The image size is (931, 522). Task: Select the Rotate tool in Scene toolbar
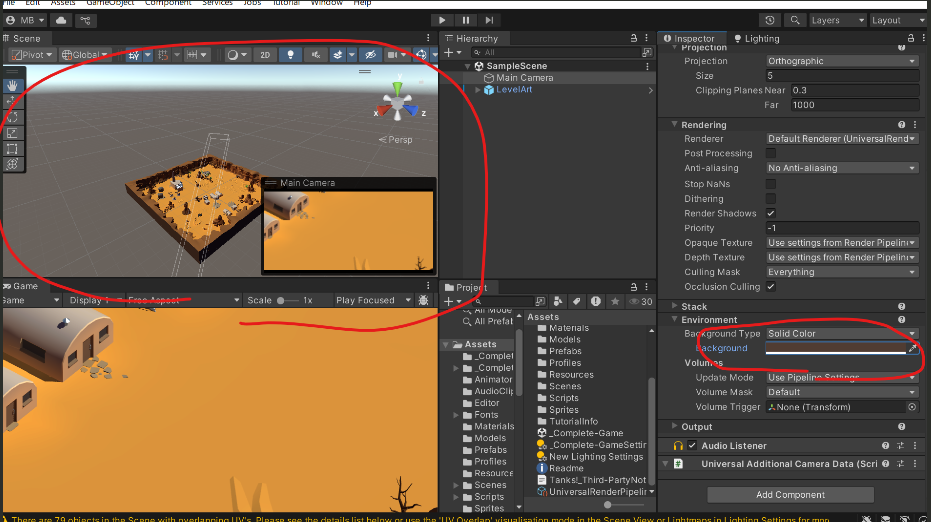coord(12,117)
